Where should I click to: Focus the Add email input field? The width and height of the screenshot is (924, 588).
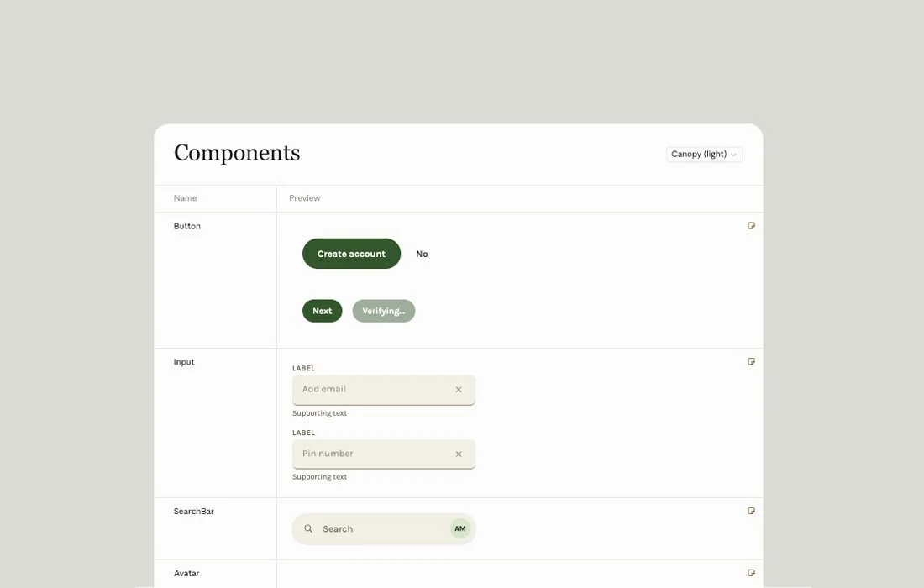tap(384, 390)
